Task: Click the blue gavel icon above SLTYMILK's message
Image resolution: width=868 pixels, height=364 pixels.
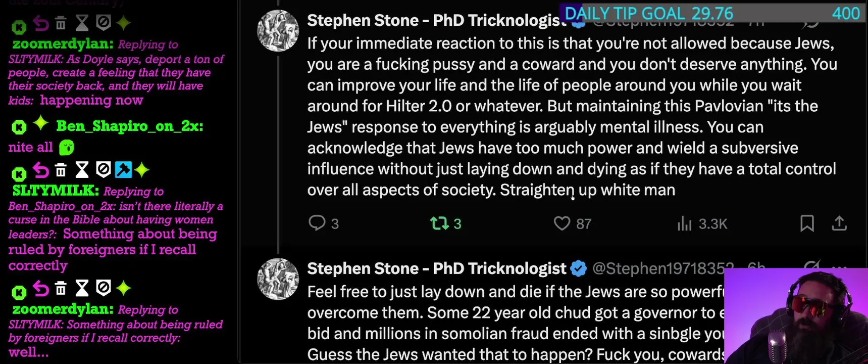Action: pyautogui.click(x=123, y=170)
